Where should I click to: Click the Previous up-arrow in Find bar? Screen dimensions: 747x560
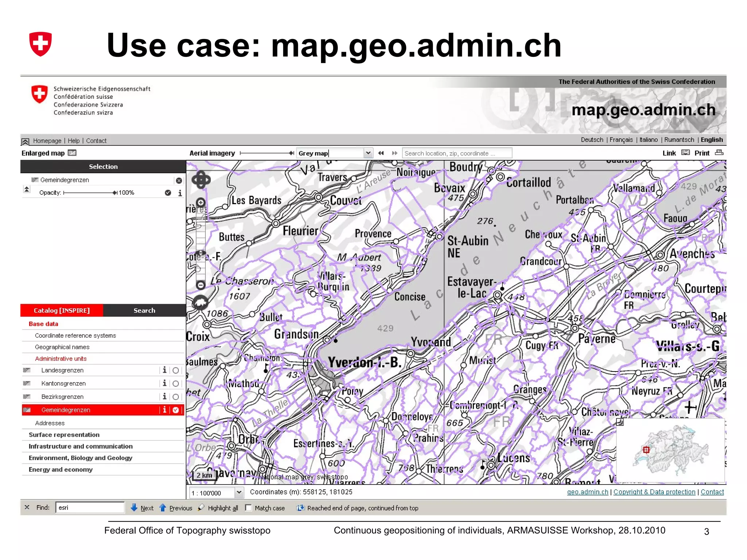[163, 507]
